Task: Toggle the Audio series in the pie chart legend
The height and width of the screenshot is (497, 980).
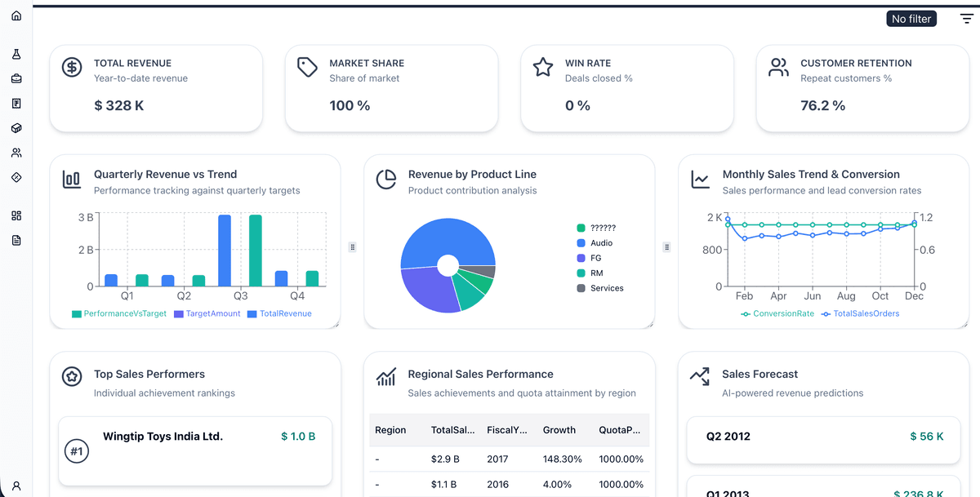Action: click(x=597, y=242)
